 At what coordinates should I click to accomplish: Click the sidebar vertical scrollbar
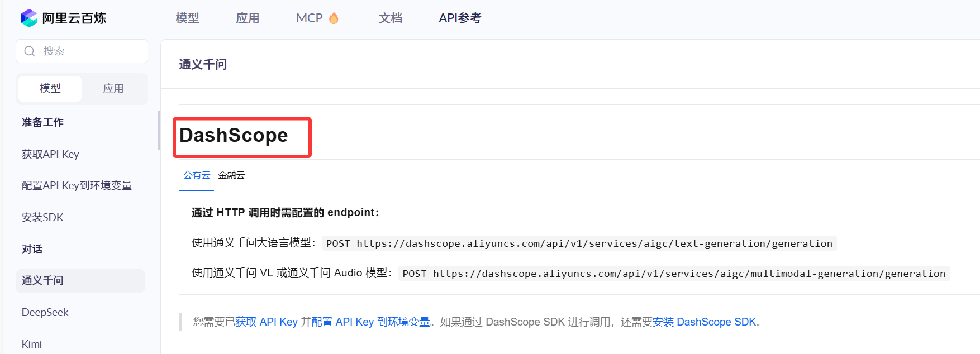tap(159, 131)
